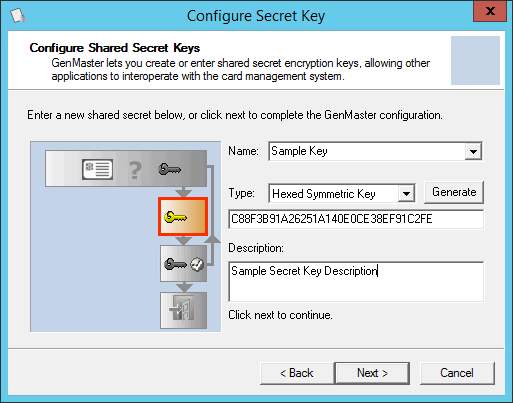Viewport: 513px width, 403px height.
Task: Click the key with checkmark step icon
Action: pyautogui.click(x=184, y=264)
